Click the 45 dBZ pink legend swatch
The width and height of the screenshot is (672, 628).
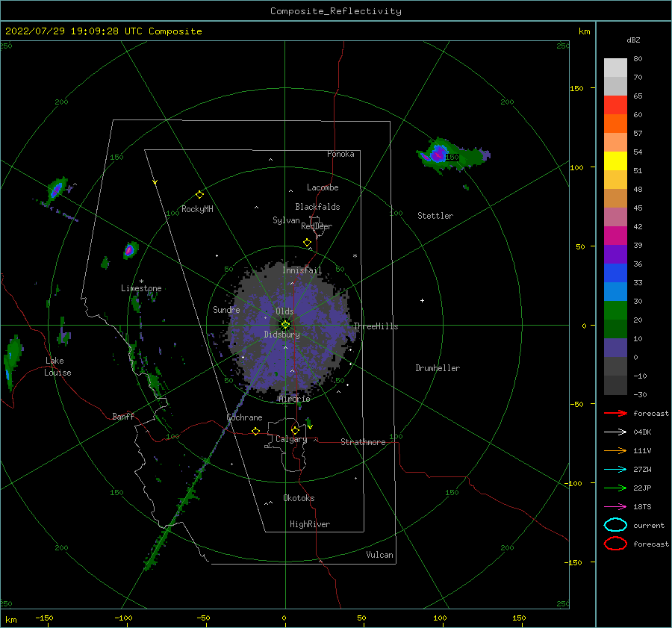click(615, 217)
